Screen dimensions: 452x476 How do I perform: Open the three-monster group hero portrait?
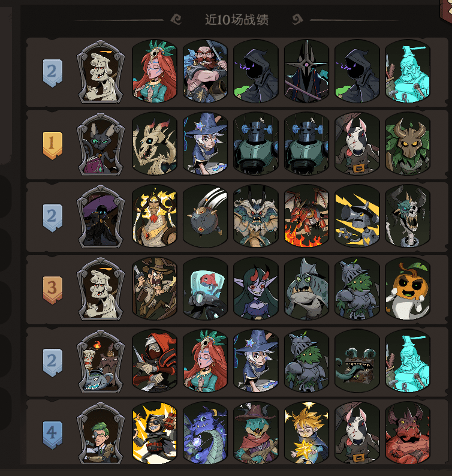pos(101,361)
